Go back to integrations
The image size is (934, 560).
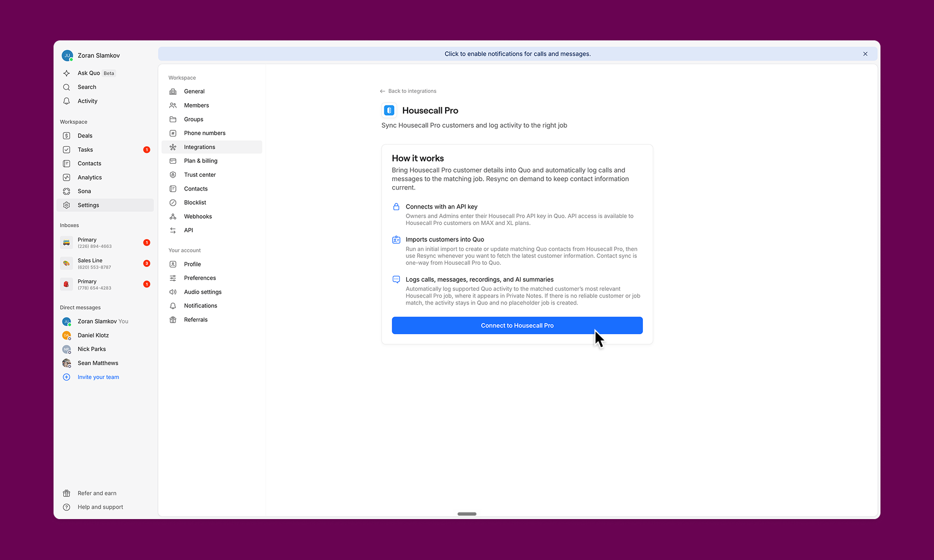[408, 91]
